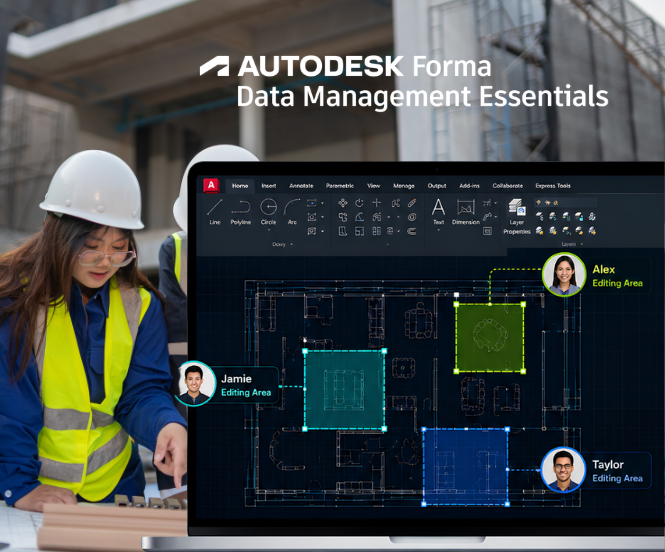Screen dimensions: 665x552
Task: Click the Scale tool nested-squares icon
Action: [359, 231]
